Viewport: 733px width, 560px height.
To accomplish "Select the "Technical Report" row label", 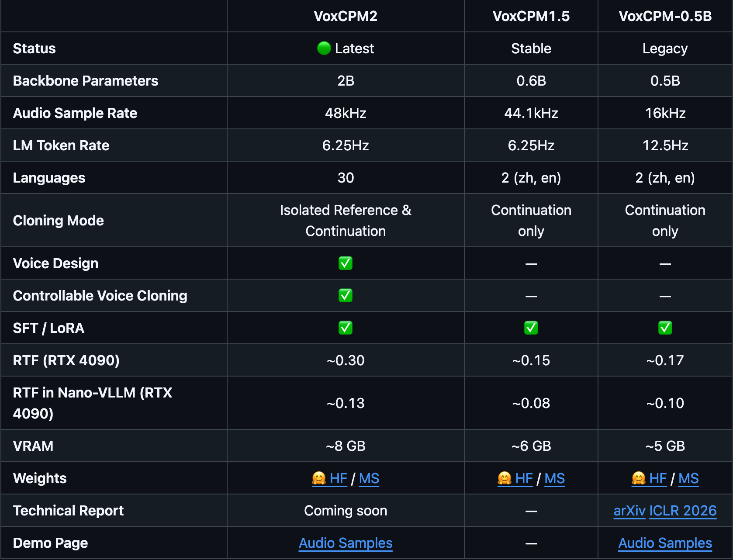I will [x=69, y=511].
